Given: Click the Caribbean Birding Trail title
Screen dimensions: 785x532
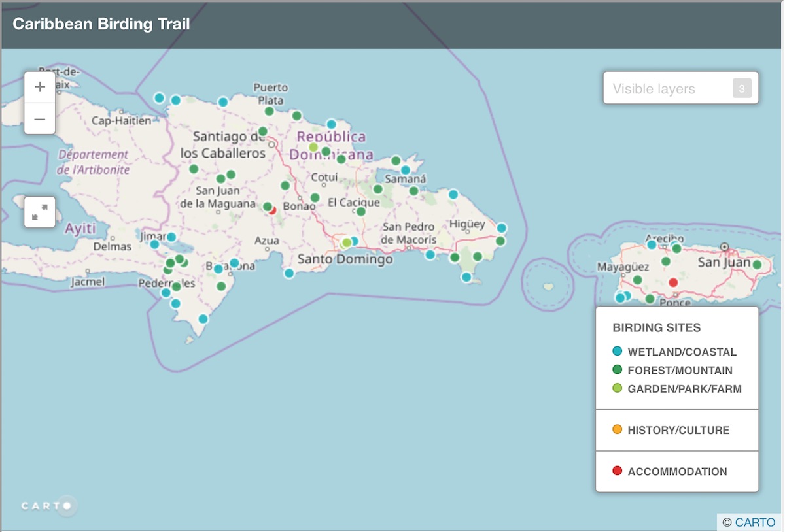Looking at the screenshot, I should pos(101,24).
